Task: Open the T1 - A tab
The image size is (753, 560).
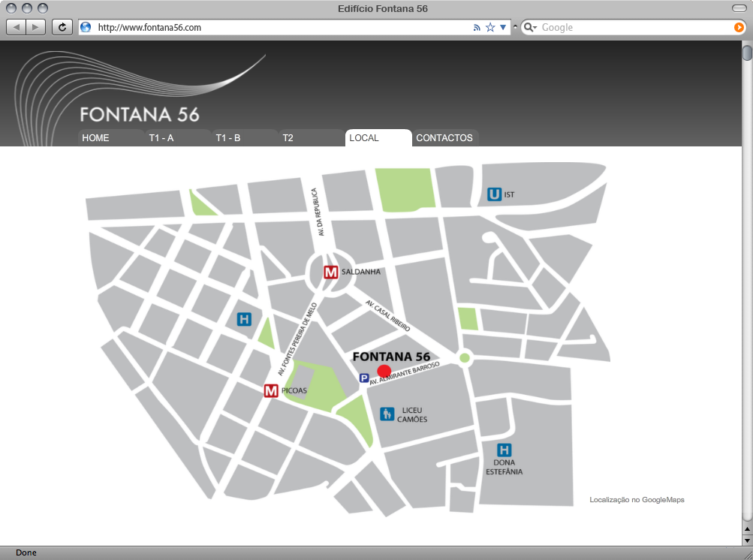Action: coord(178,138)
